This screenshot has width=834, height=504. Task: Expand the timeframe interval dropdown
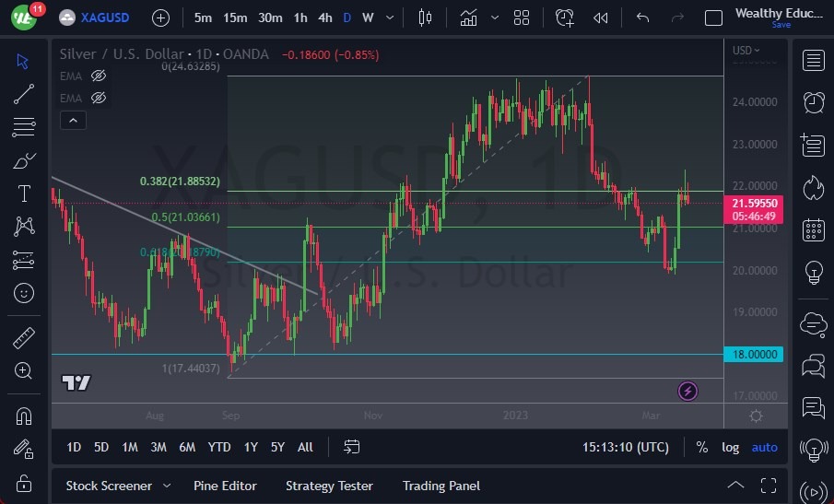click(390, 18)
